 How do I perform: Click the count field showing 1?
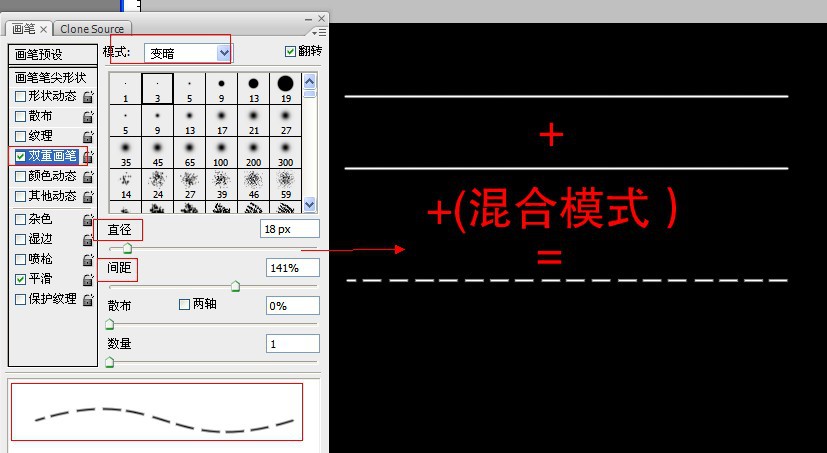pos(293,344)
